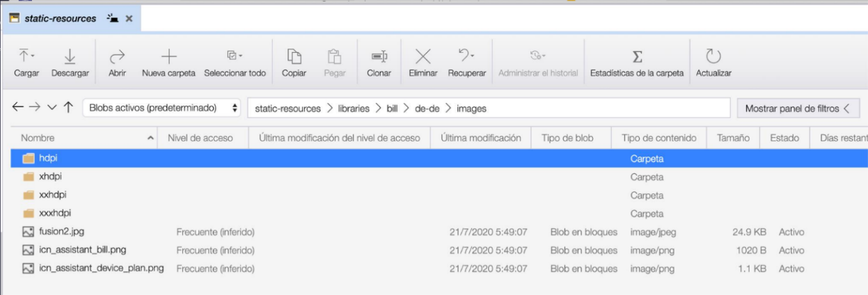Image resolution: width=868 pixels, height=295 pixels.
Task: Expand the Cargar dropdown arrow
Action: 34,54
